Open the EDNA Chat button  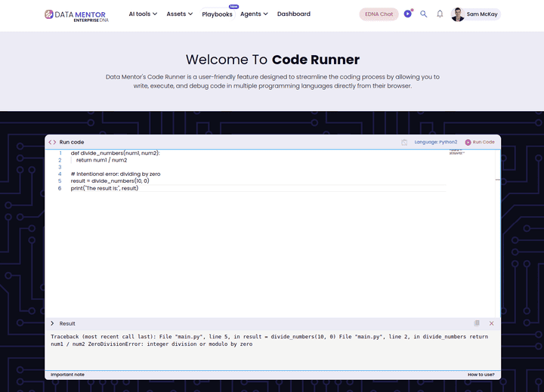click(x=379, y=14)
